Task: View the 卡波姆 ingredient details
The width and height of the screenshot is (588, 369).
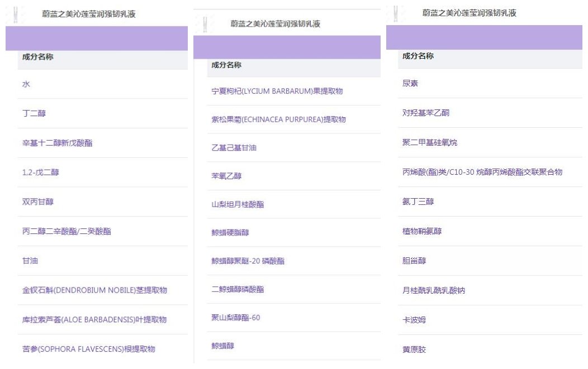Action: [414, 320]
